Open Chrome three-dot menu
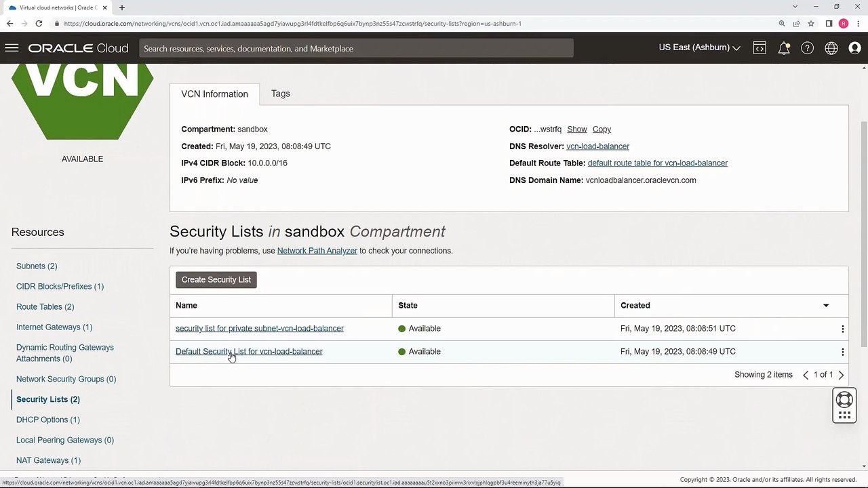The image size is (868, 488). [x=858, y=24]
